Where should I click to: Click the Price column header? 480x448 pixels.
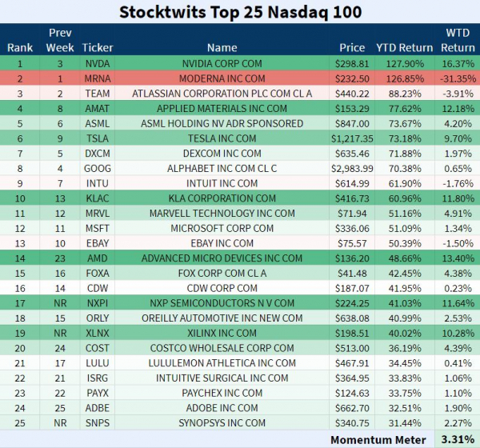point(351,47)
